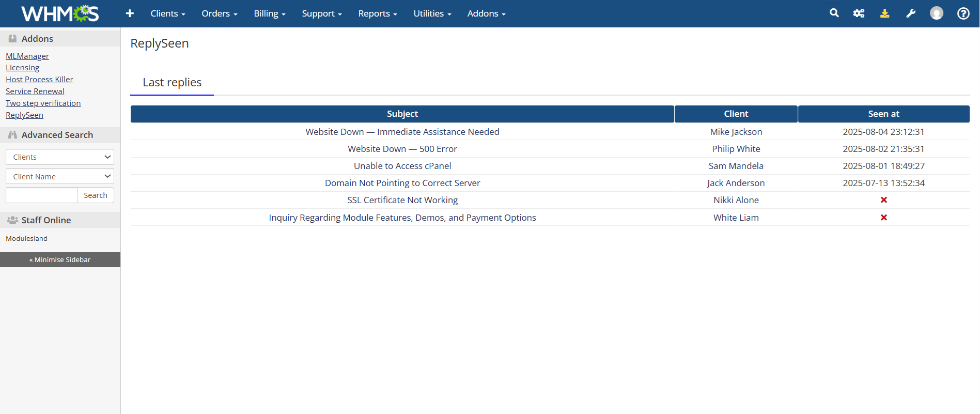Click the WHMCS logo
This screenshot has width=980, height=414.
click(60, 13)
